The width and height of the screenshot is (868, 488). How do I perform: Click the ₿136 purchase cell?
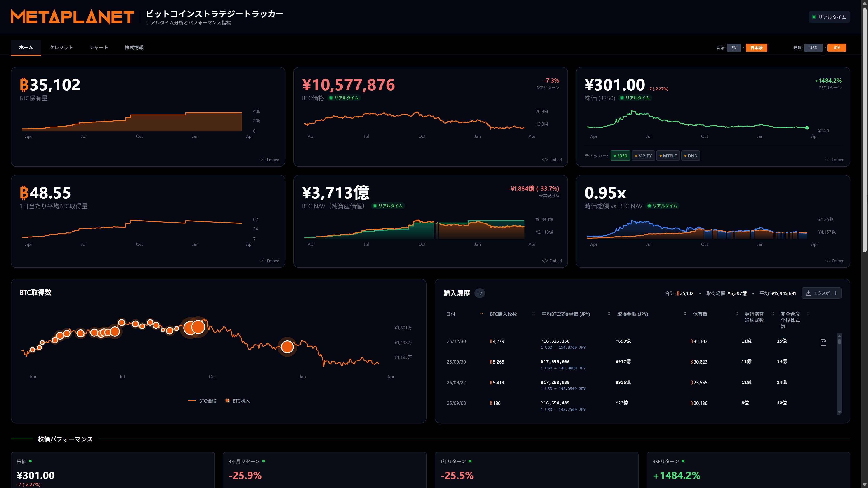click(x=495, y=403)
